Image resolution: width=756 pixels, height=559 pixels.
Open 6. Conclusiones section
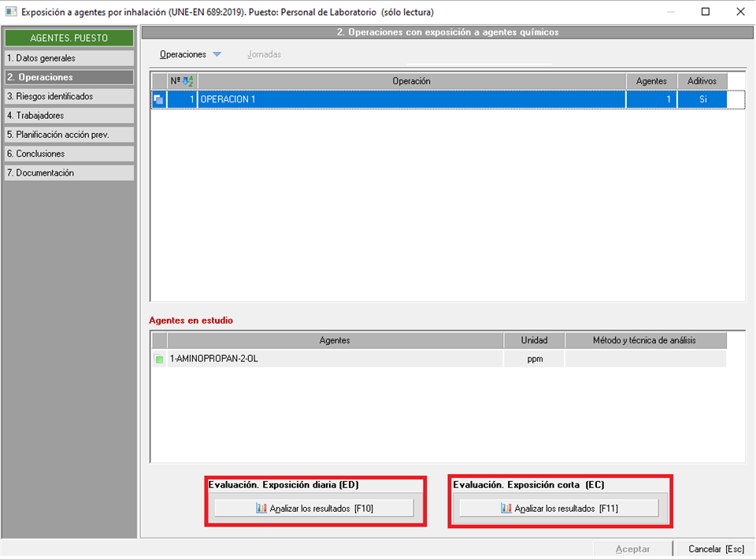coord(69,154)
